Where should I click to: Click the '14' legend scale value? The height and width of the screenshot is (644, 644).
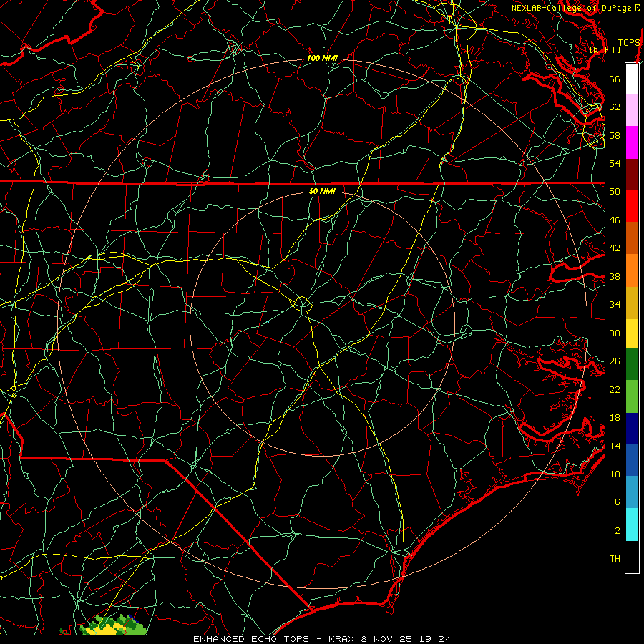click(615, 446)
